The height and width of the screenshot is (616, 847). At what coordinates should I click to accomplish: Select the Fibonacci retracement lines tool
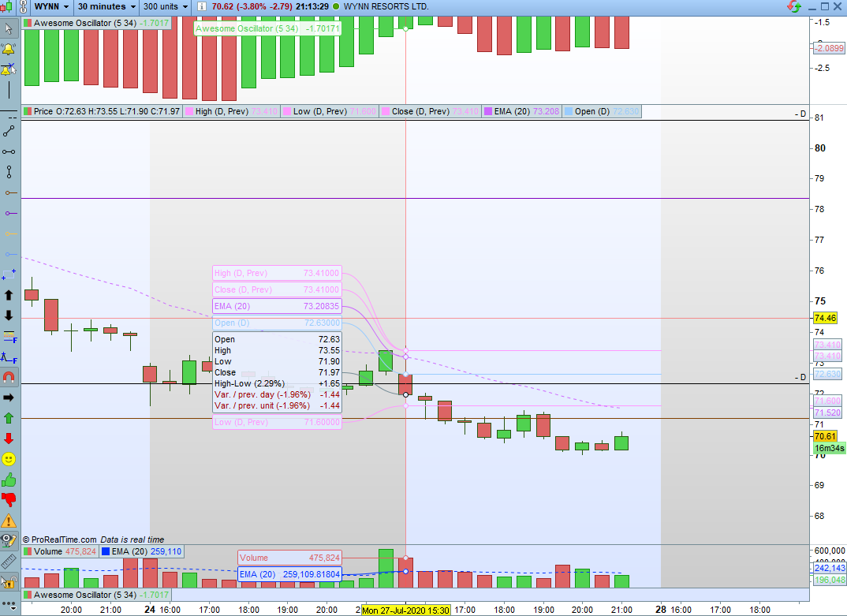tap(9, 337)
